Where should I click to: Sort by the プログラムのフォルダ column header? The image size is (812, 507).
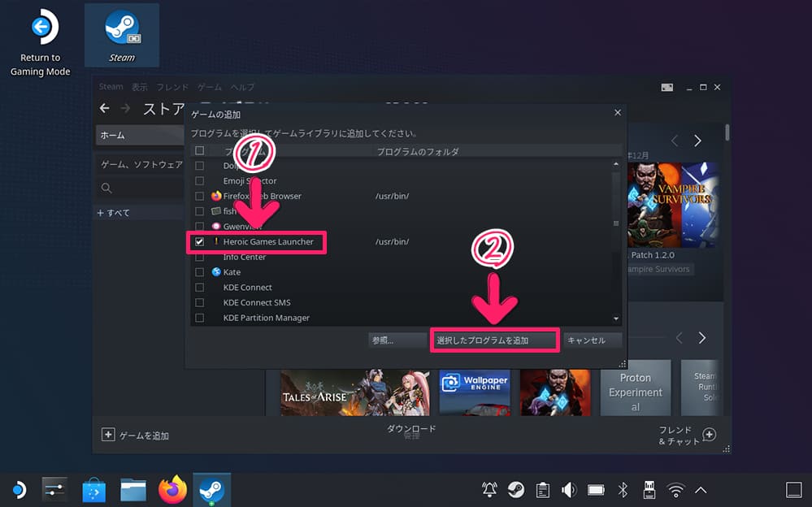pos(418,151)
